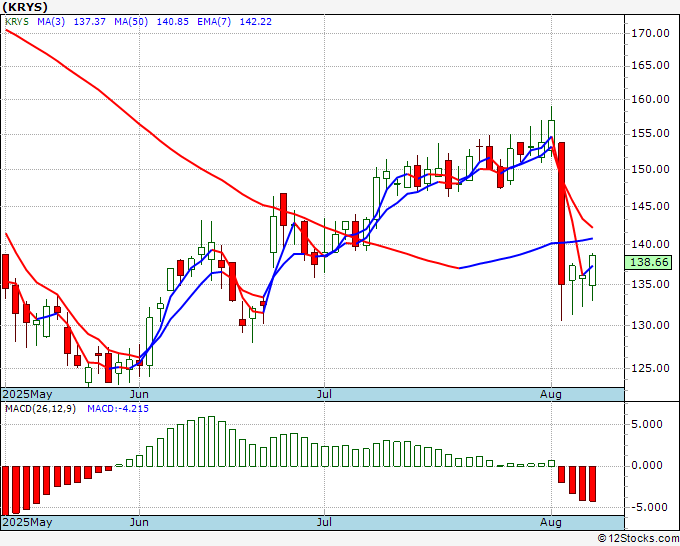Click Aug on price chart timeline
Viewport: 680px width, 546px height.
(551, 394)
